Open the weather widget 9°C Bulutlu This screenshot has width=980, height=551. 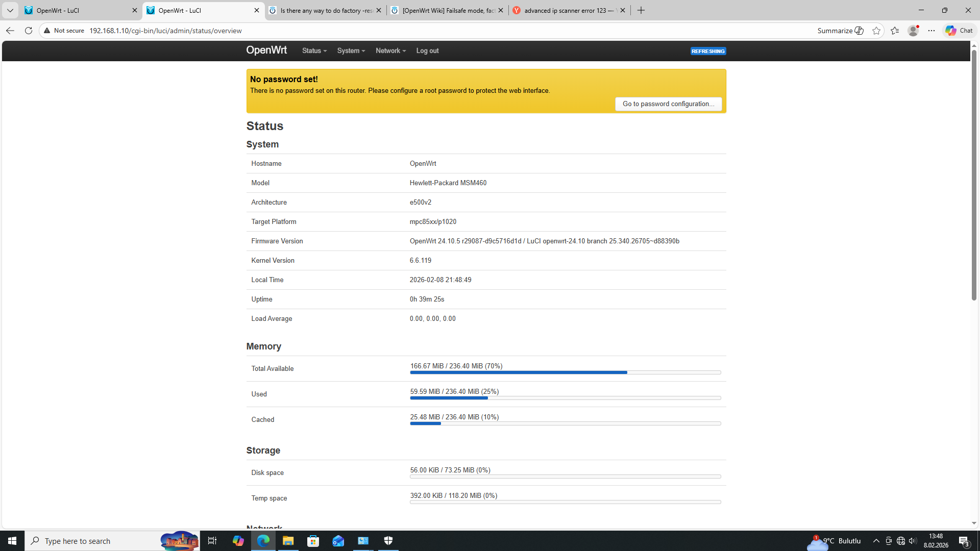click(x=834, y=541)
